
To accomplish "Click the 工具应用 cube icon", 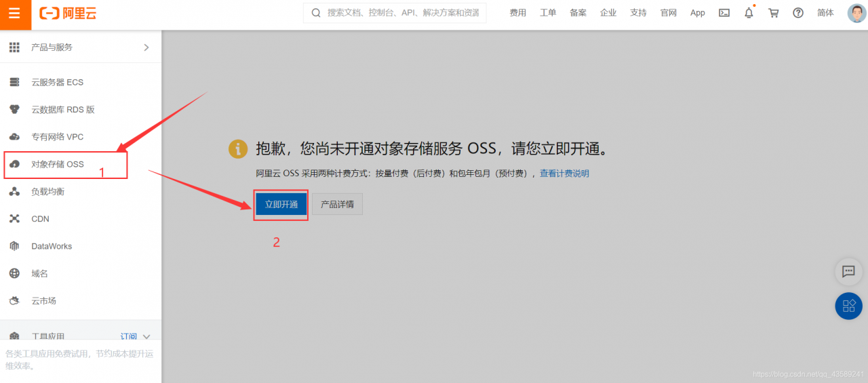I will (14, 336).
